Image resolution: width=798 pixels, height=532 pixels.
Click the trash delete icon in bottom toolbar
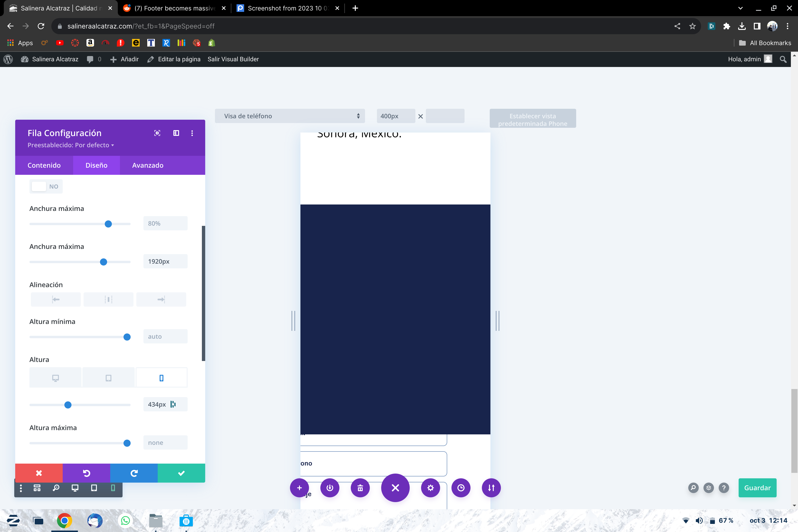360,488
